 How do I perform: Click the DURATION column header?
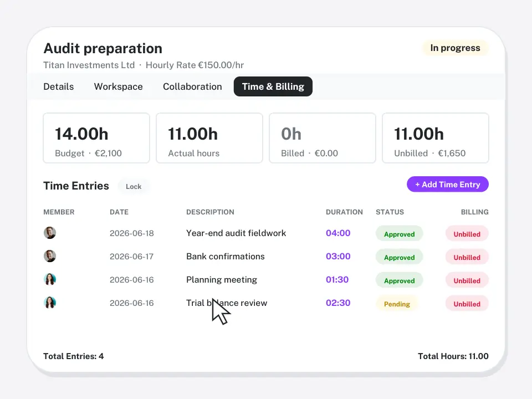pos(344,212)
